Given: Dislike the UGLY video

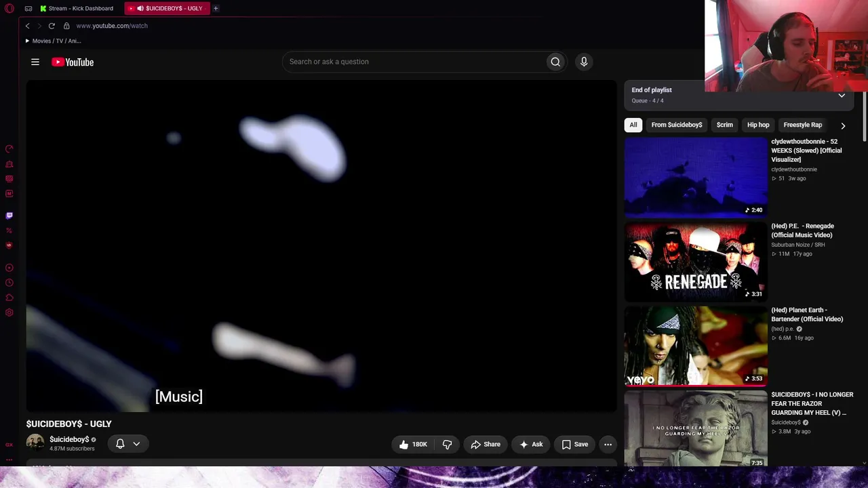Looking at the screenshot, I should point(447,445).
